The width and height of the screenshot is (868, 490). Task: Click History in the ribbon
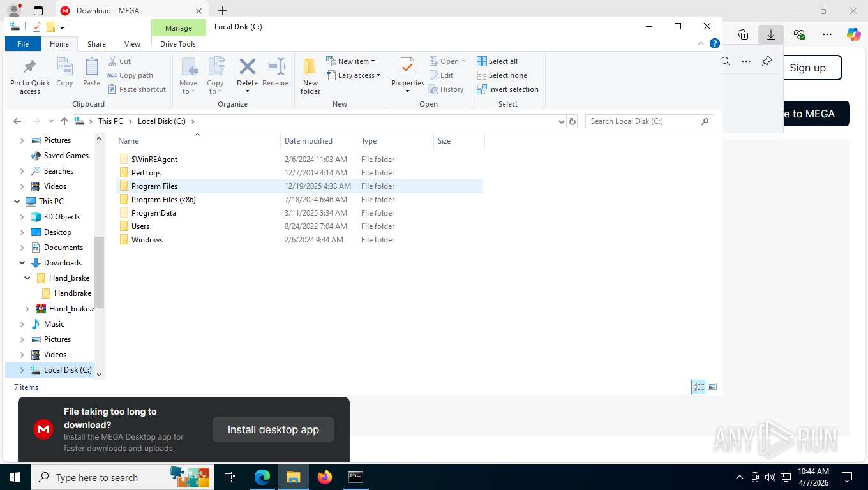(446, 89)
